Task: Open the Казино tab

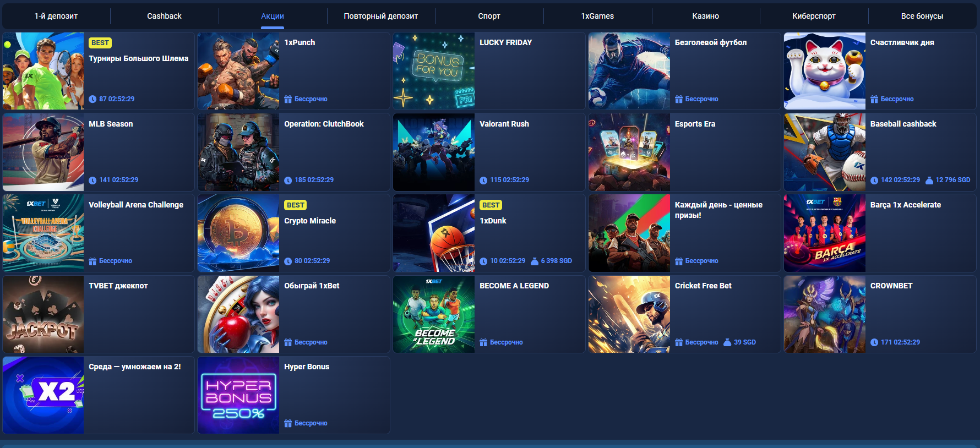Action: click(705, 16)
